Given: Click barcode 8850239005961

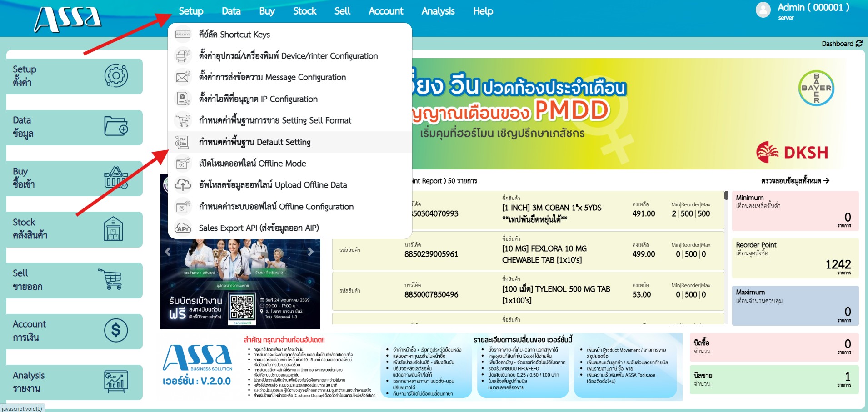Looking at the screenshot, I should (x=431, y=254).
